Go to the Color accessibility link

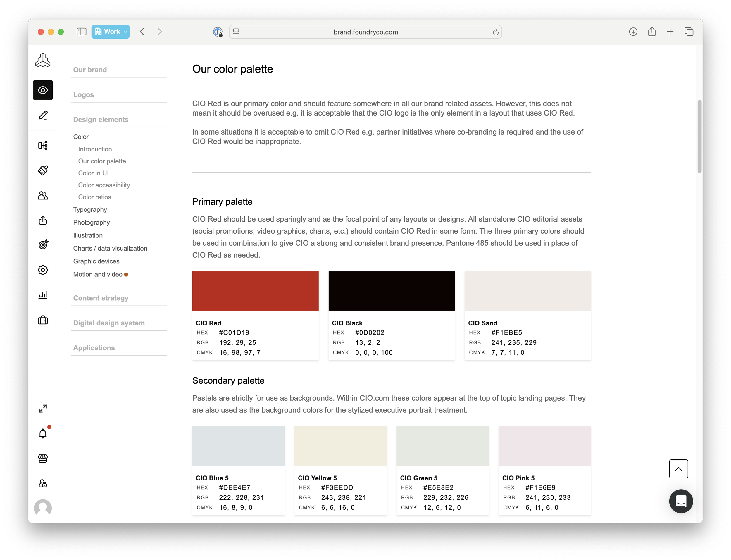[x=104, y=185]
